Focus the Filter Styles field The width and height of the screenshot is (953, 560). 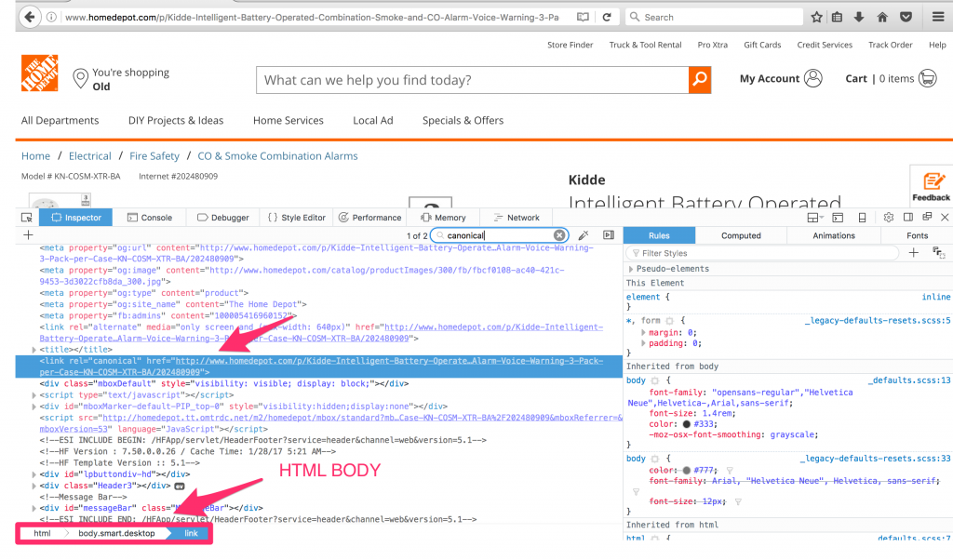764,253
